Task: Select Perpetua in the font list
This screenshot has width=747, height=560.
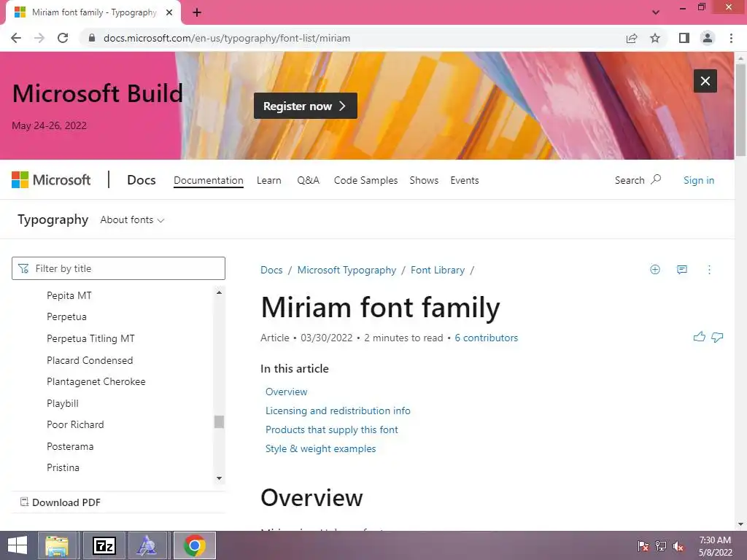Action: (x=66, y=316)
